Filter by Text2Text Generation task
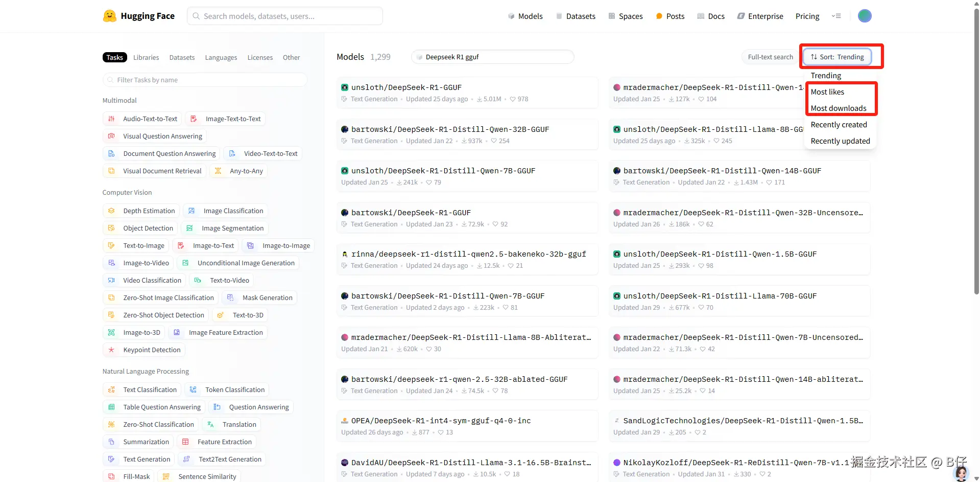Screen dimensions: 980x482 222,460
